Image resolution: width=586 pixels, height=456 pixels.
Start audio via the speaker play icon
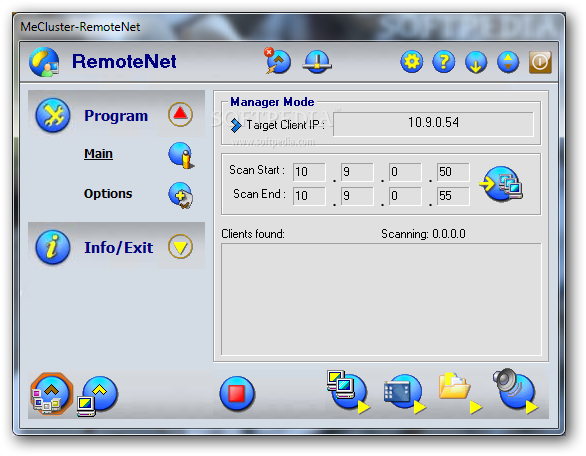(x=516, y=391)
